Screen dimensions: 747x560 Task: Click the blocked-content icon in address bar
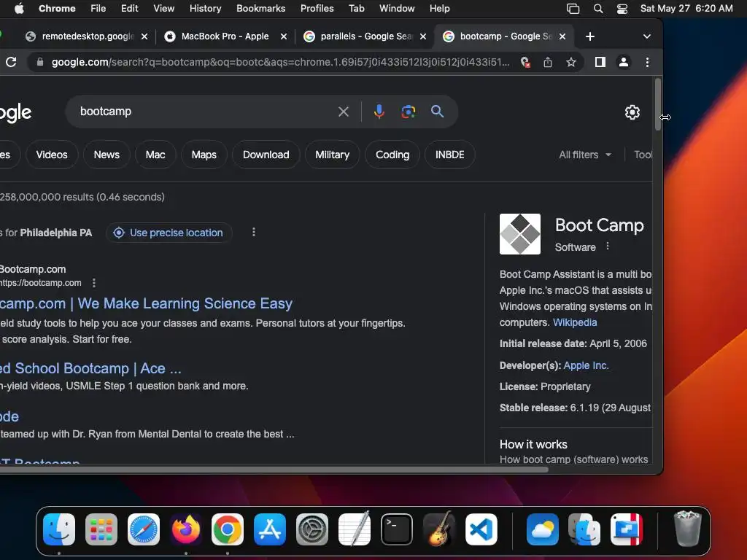[525, 62]
